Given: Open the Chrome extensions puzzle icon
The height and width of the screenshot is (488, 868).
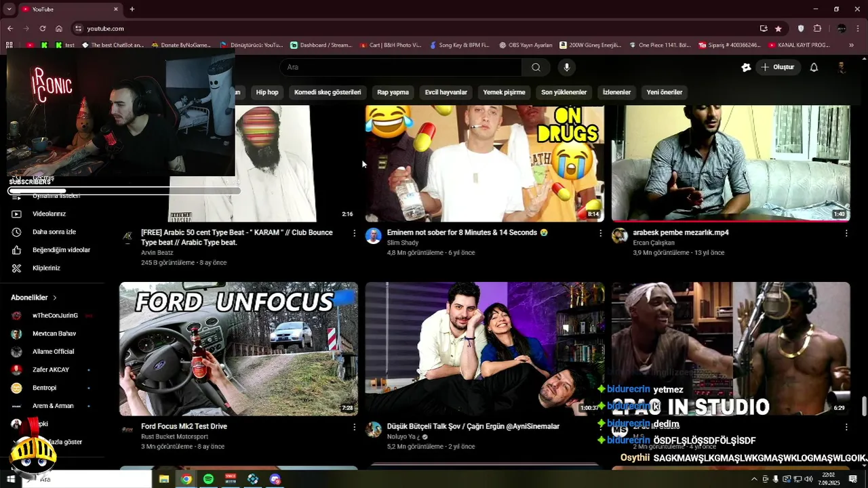Looking at the screenshot, I should click(817, 28).
